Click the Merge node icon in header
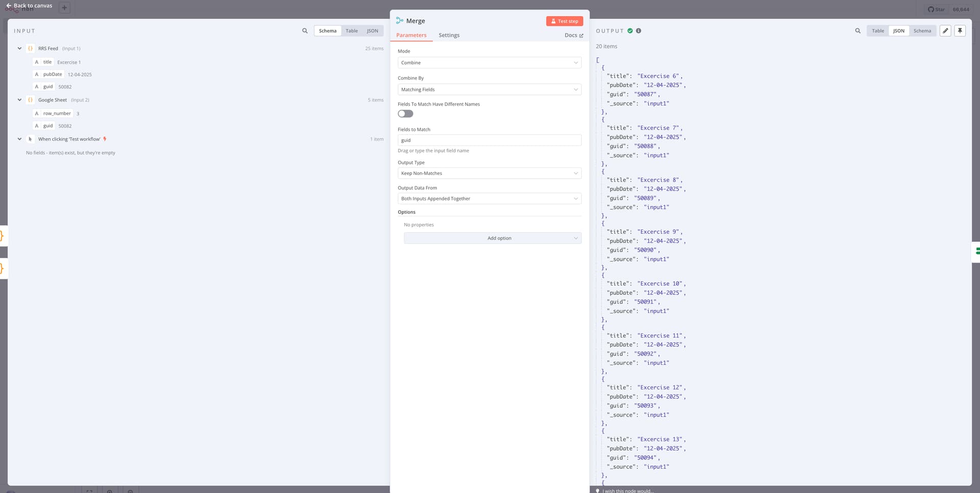This screenshot has height=493, width=980. click(x=400, y=20)
